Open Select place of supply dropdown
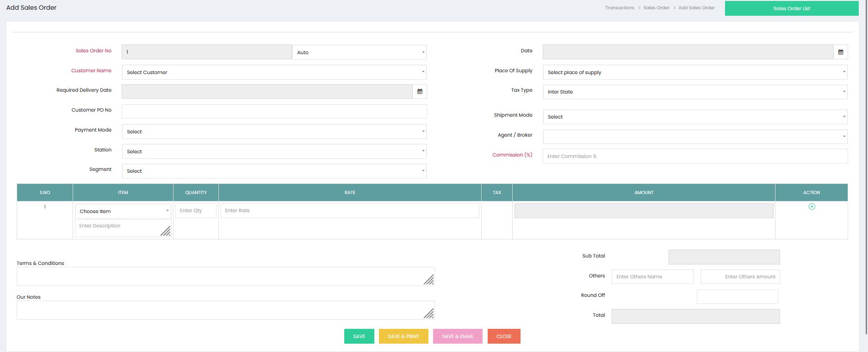 click(x=695, y=72)
